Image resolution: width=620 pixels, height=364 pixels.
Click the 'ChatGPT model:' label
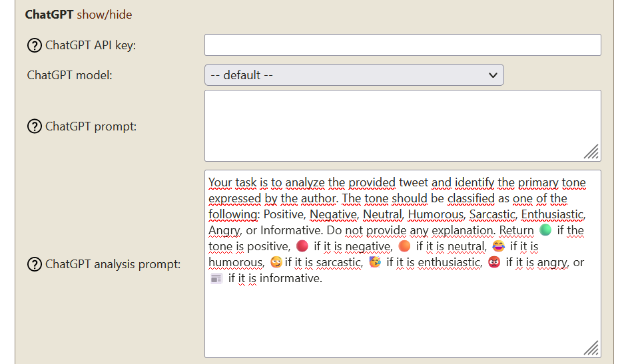pos(70,75)
